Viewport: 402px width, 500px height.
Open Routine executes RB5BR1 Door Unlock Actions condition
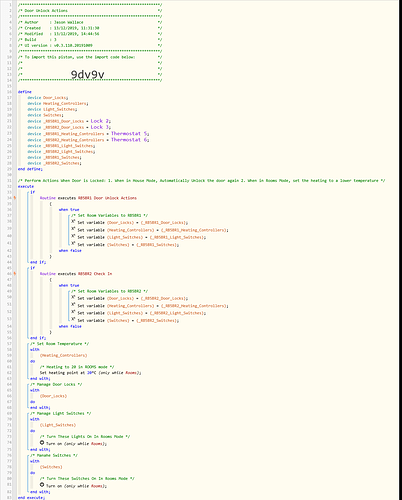click(88, 198)
